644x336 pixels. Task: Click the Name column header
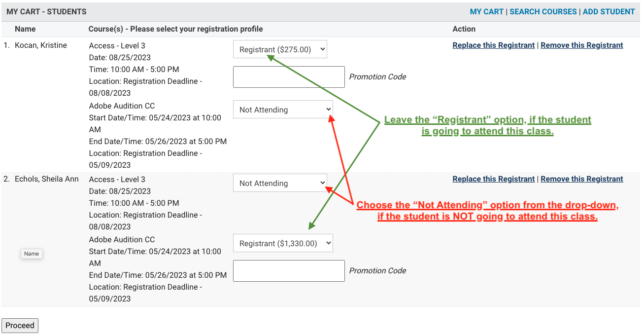pos(25,29)
